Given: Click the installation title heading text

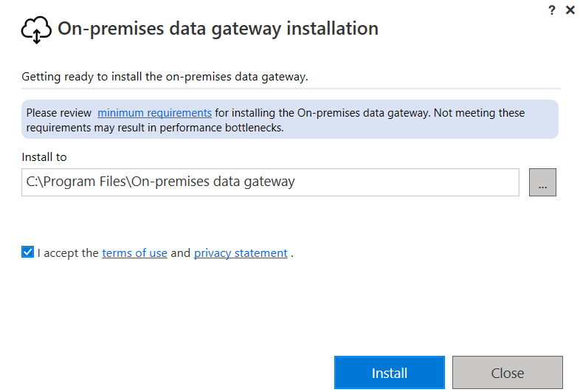Looking at the screenshot, I should [218, 29].
